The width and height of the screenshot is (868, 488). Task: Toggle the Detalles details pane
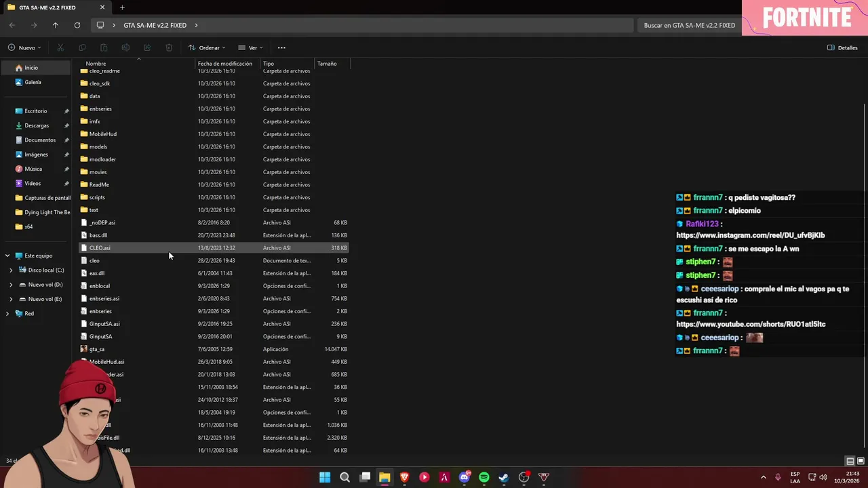842,47
